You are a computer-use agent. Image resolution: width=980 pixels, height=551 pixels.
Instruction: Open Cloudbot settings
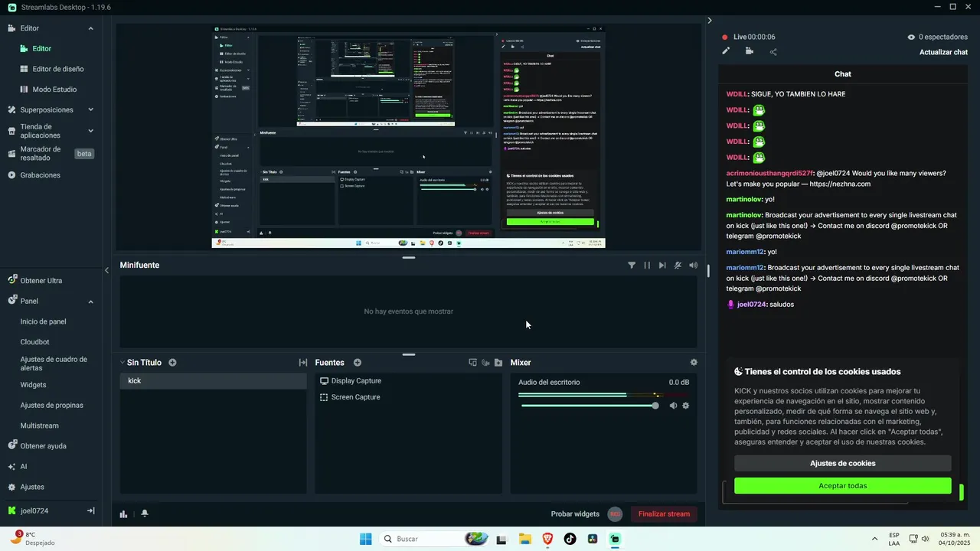tap(34, 342)
